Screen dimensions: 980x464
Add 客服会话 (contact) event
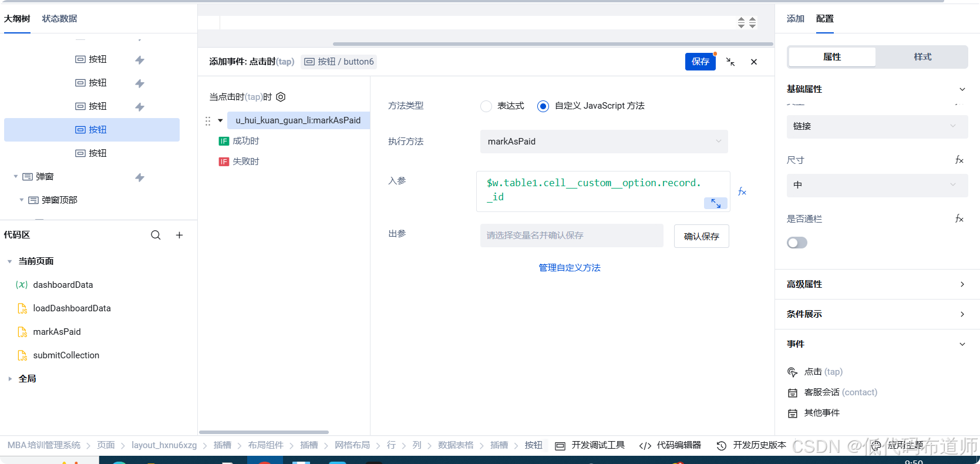point(832,392)
